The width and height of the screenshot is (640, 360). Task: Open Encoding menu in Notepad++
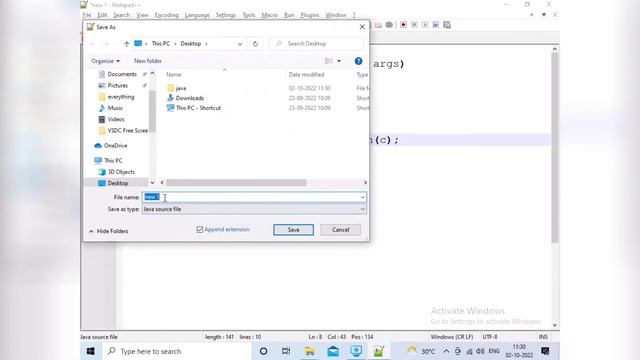click(167, 15)
